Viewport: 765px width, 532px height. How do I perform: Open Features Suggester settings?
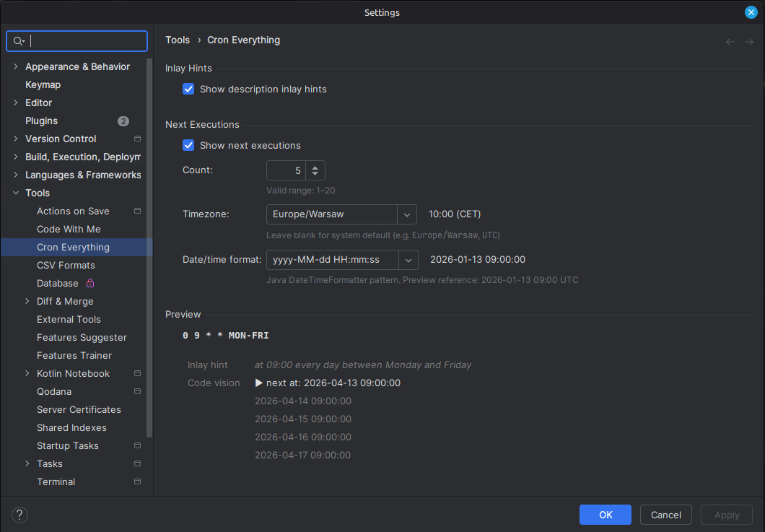(82, 337)
